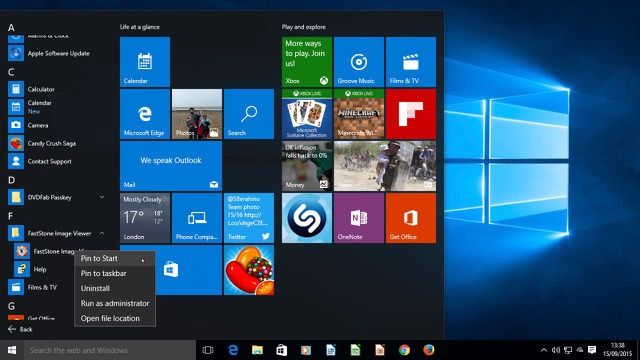Launch the Shazam tile
640x360 pixels.
[307, 218]
